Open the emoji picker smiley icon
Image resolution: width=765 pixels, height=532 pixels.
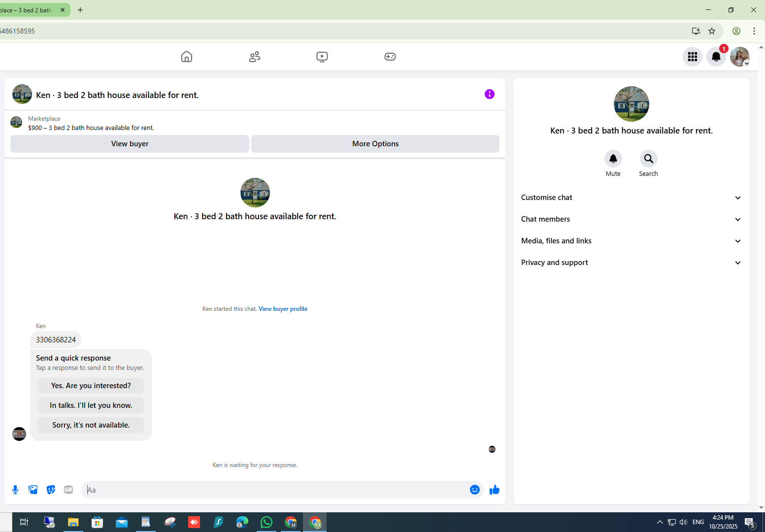point(475,490)
